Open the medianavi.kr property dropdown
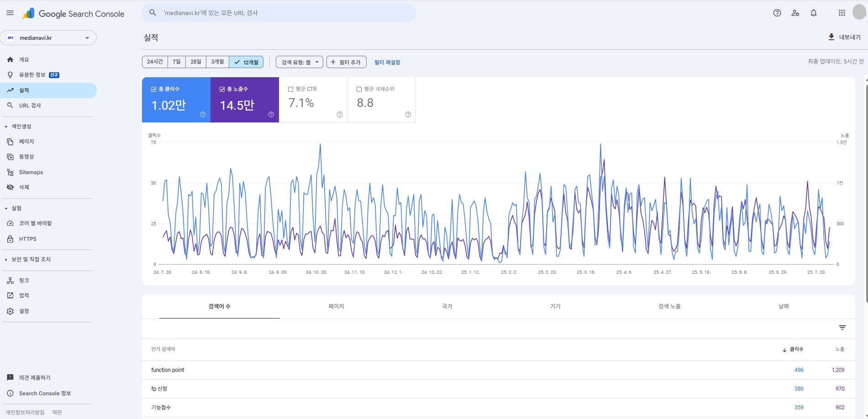The image size is (868, 419). coord(48,38)
